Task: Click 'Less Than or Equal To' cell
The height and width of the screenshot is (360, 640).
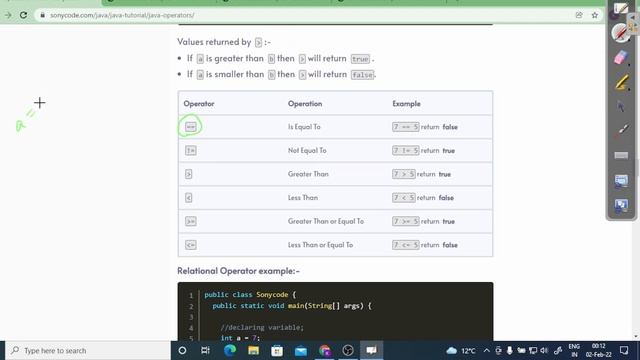Action: (x=320, y=245)
